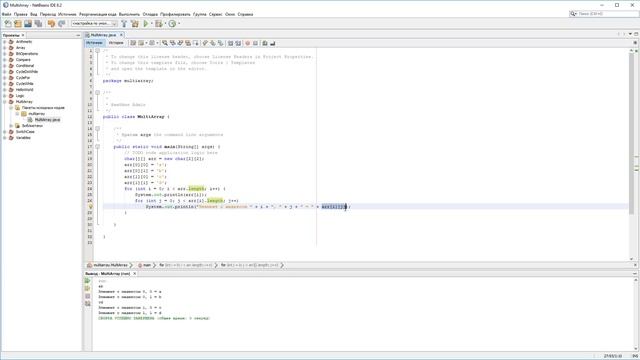
Task: Click the New Project toolbar icon
Action: [18, 24]
